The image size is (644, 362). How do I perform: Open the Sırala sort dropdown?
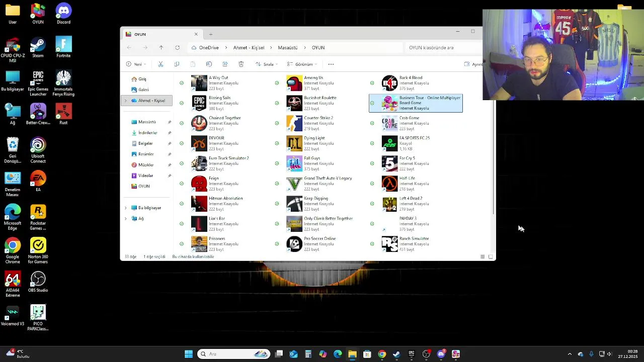coord(267,64)
